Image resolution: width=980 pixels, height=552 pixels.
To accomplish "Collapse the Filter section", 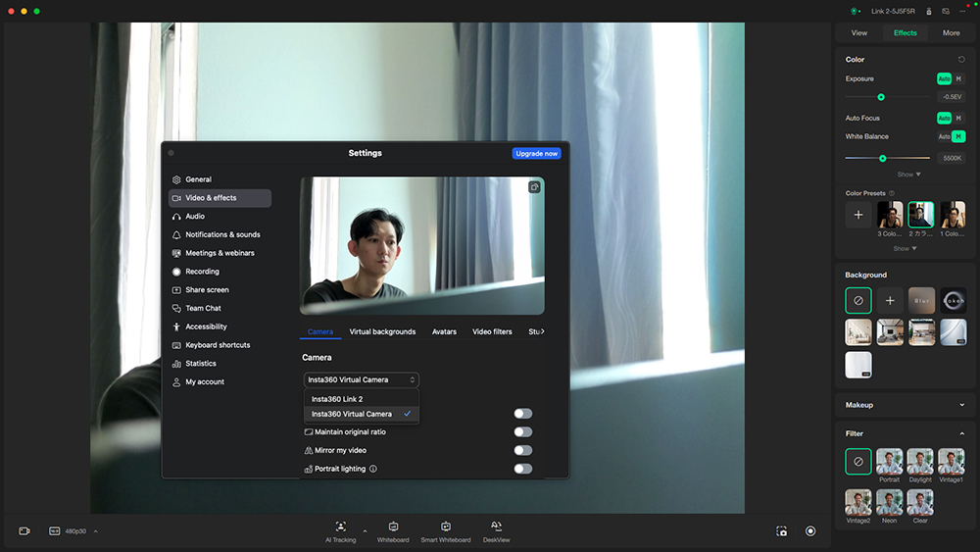I will tap(961, 433).
